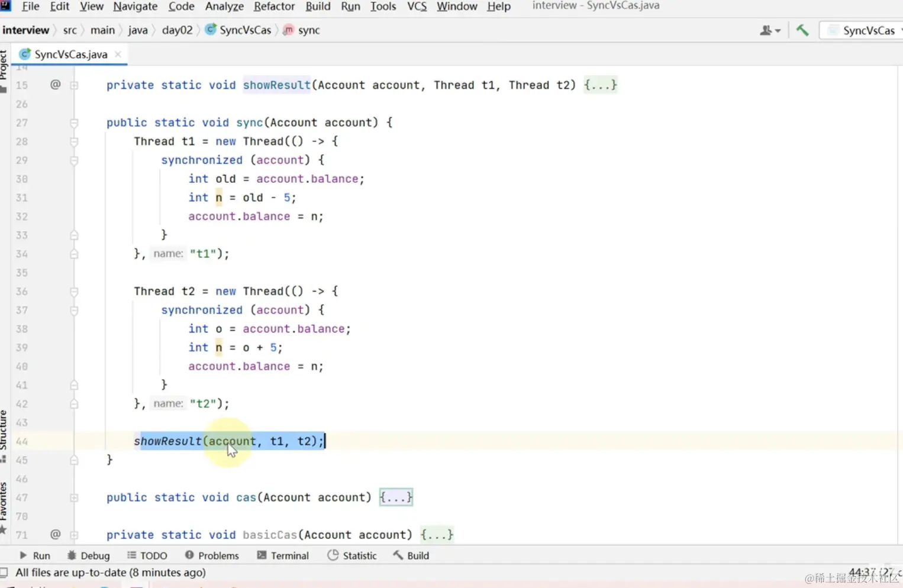Open the Edit menu

60,7
